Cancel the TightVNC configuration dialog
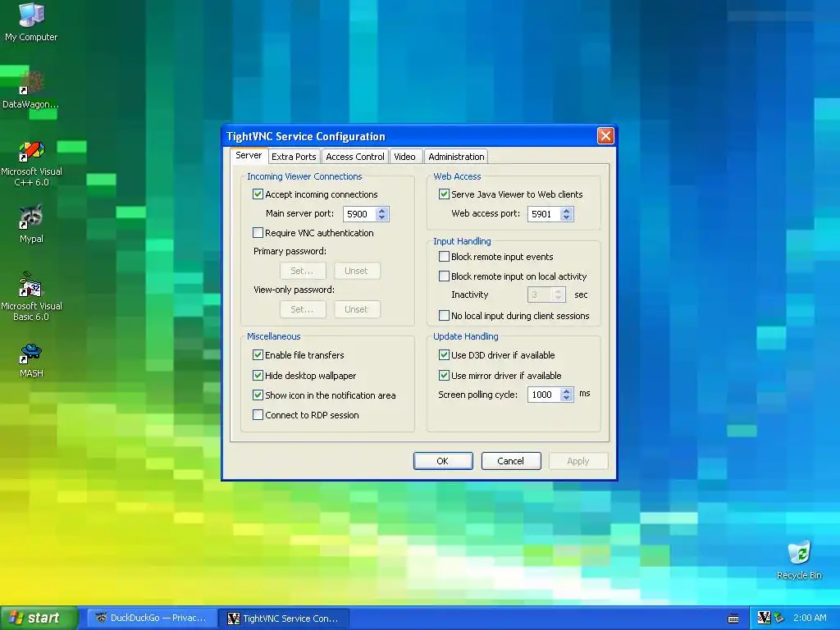 pos(510,461)
